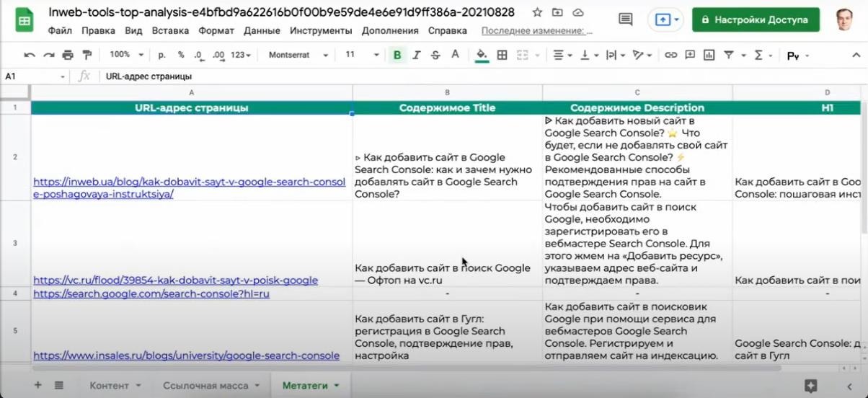
Task: Toggle italic formatting
Action: coord(416,55)
